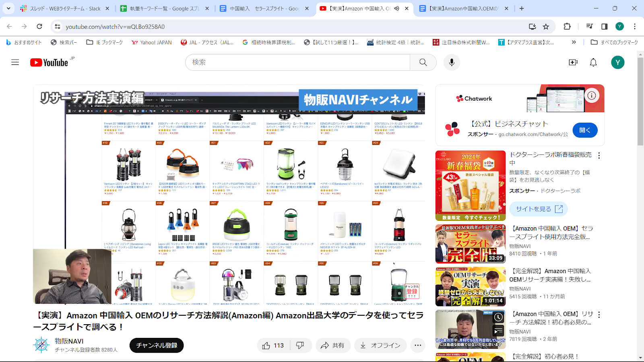Open the セラースプライト完全版 33:09 video thumbnail
644x362 pixels.
(471, 244)
